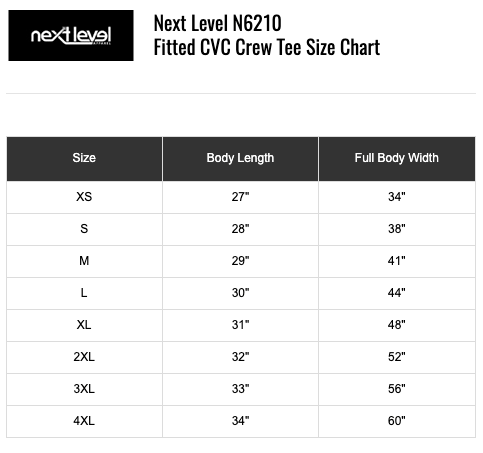This screenshot has width=483, height=453.
Task: Select the 48" full body width value
Action: pyautogui.click(x=397, y=325)
